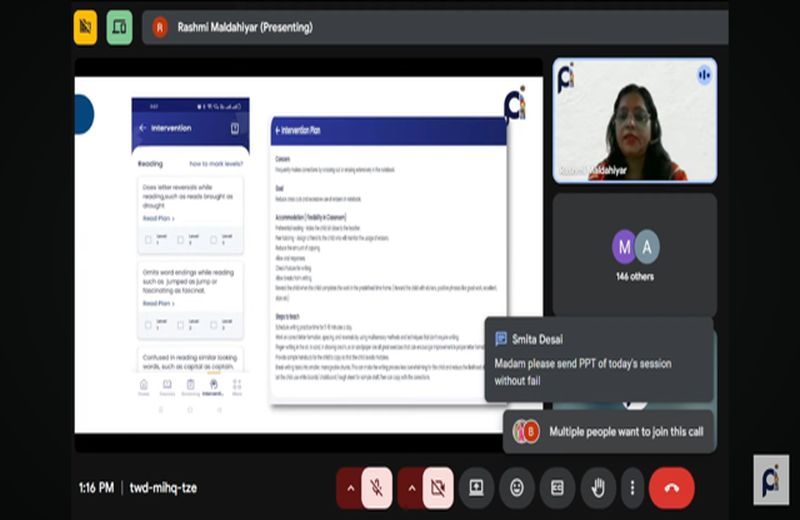Click the Rashmi Maldahiyar (Presenting) bar
Screen dimensions: 800x520
click(x=435, y=27)
